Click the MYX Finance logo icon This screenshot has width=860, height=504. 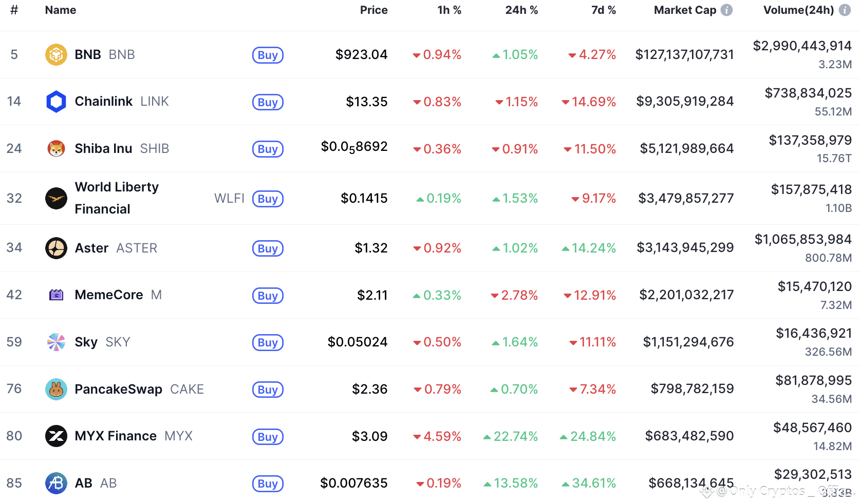56,436
